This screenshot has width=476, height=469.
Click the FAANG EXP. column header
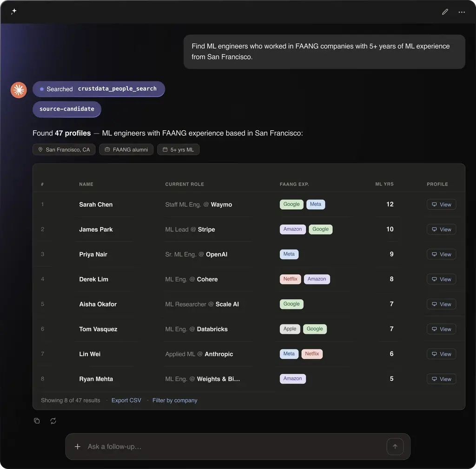click(x=294, y=184)
